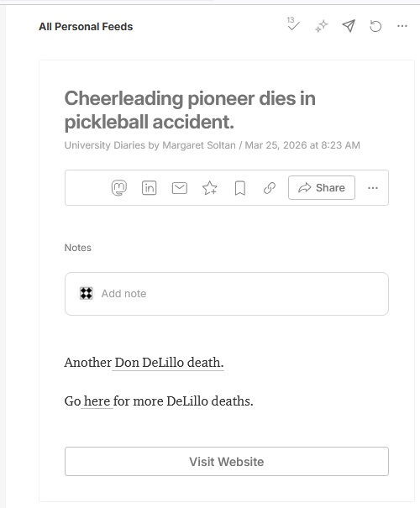The height and width of the screenshot is (508, 420).
Task: Toggle star on this article
Action: (x=210, y=188)
